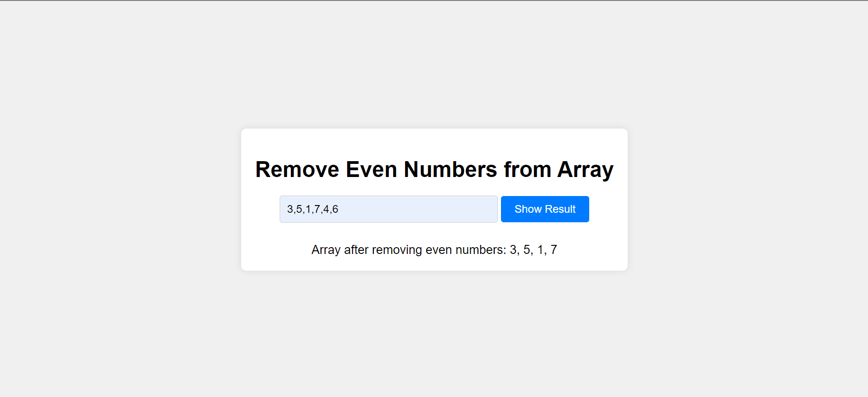Click the 'Array after removing even numbers' result text
The height and width of the screenshot is (397, 868).
[434, 250]
